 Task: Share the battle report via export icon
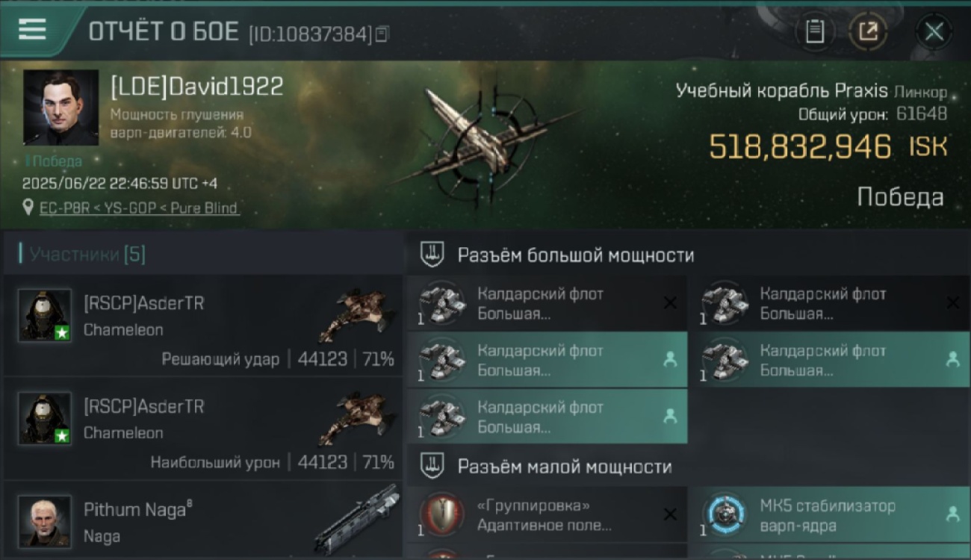click(x=868, y=31)
